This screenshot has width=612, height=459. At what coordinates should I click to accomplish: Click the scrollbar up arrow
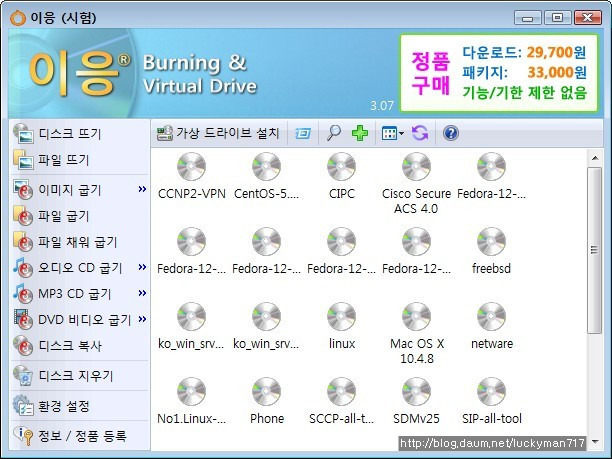pos(595,158)
